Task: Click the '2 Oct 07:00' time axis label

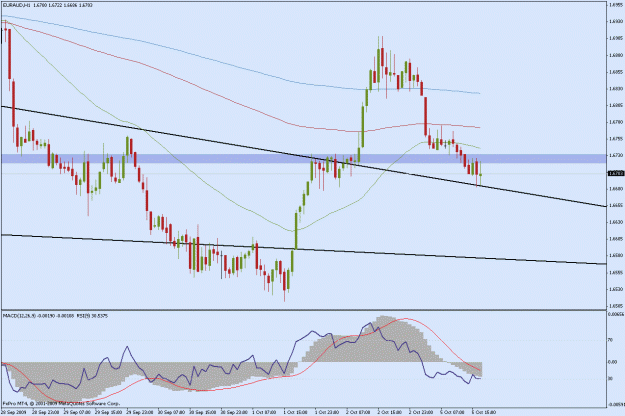Action: point(358,412)
